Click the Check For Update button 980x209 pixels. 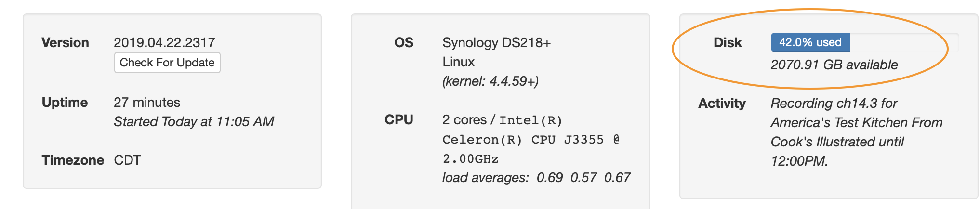[167, 63]
